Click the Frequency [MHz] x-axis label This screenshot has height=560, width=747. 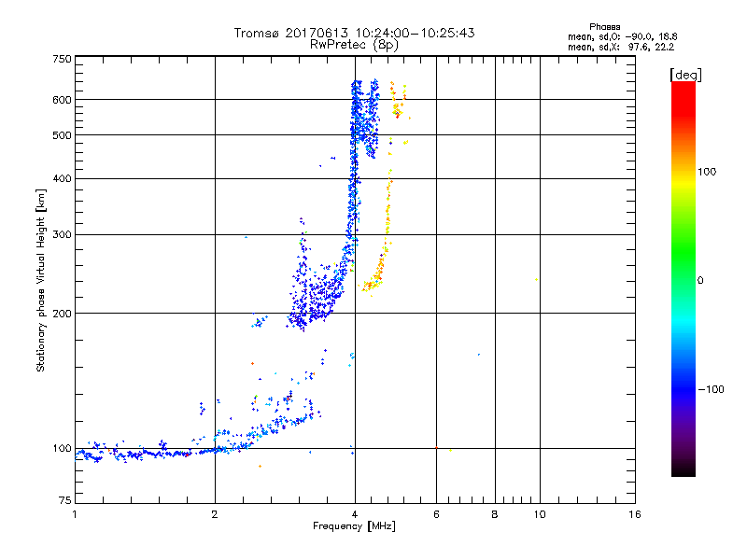coord(354,527)
